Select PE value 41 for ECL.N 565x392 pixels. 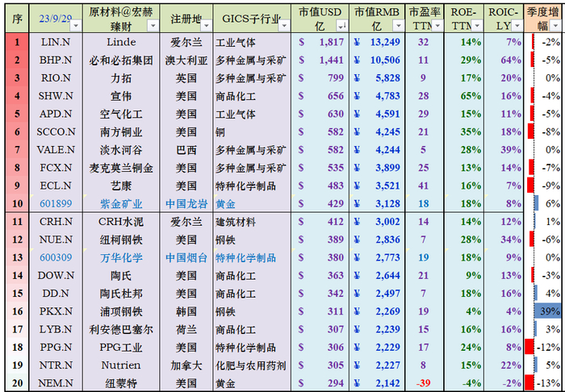coord(423,186)
